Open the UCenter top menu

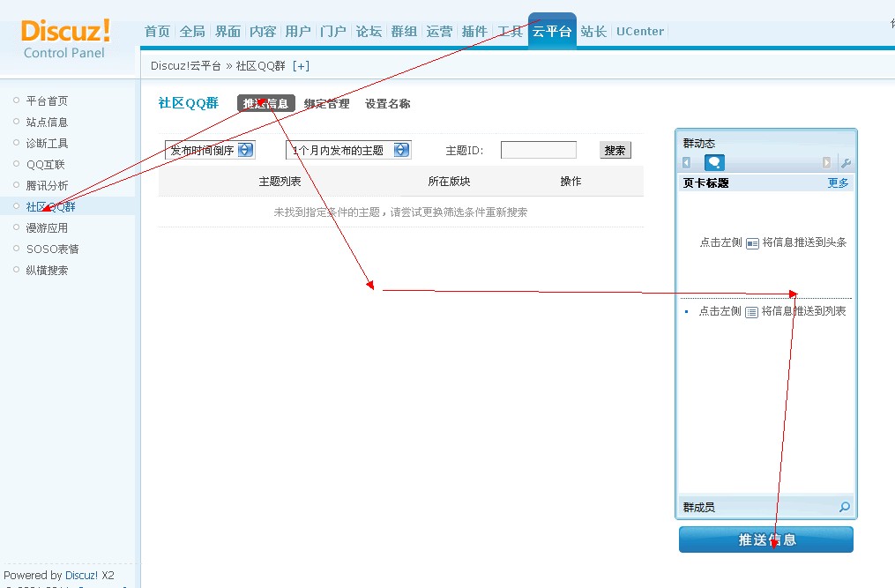(x=640, y=32)
